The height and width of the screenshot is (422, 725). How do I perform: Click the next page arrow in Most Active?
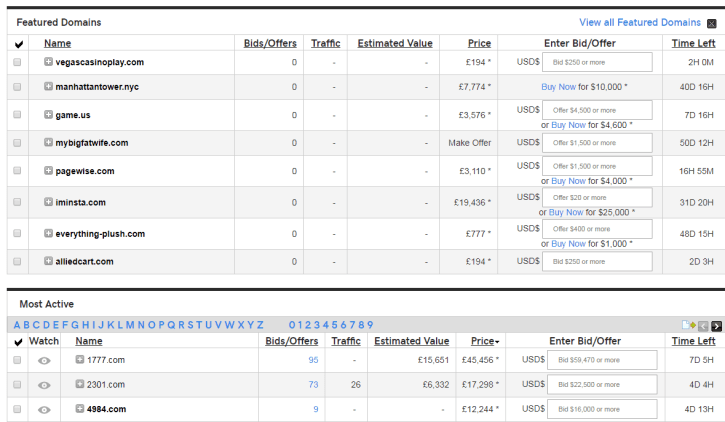[x=717, y=326]
